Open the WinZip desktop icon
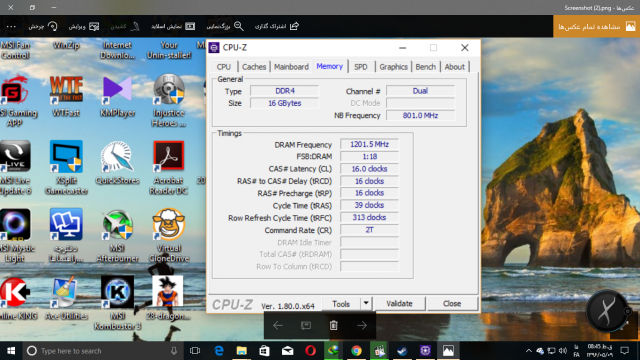Screen dimensions: 640x360 (x=66, y=45)
